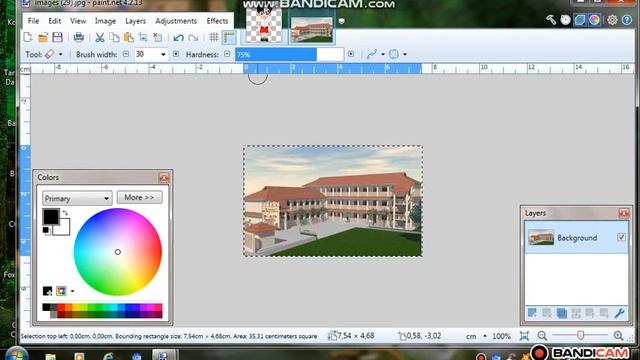Zoom in with magnifier plus icon

pyautogui.click(x=618, y=336)
